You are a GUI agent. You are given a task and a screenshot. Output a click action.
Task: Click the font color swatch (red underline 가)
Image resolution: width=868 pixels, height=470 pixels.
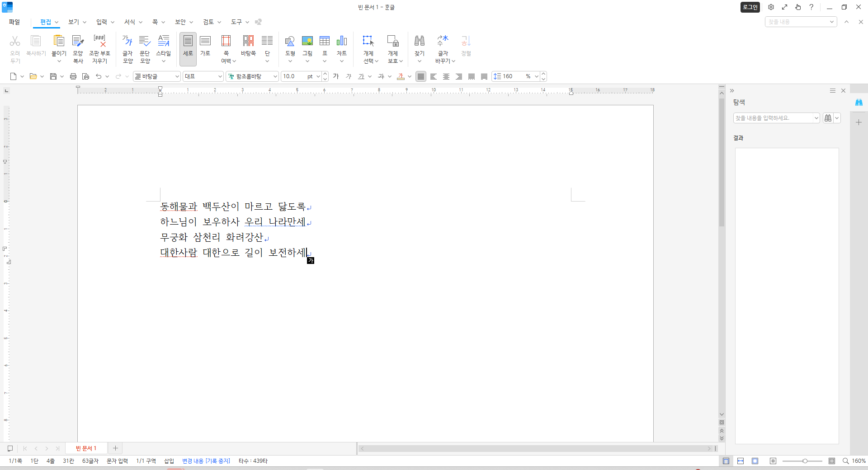click(401, 76)
